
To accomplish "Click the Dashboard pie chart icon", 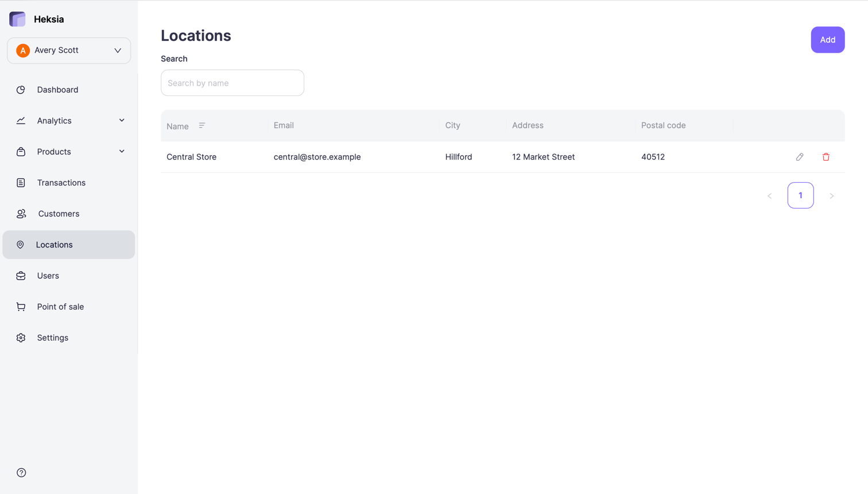I will pyautogui.click(x=21, y=90).
